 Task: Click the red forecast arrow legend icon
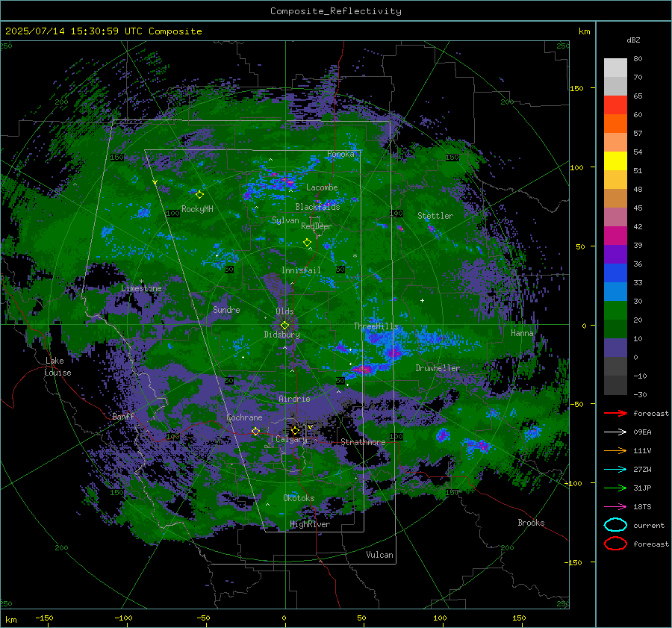(x=615, y=413)
